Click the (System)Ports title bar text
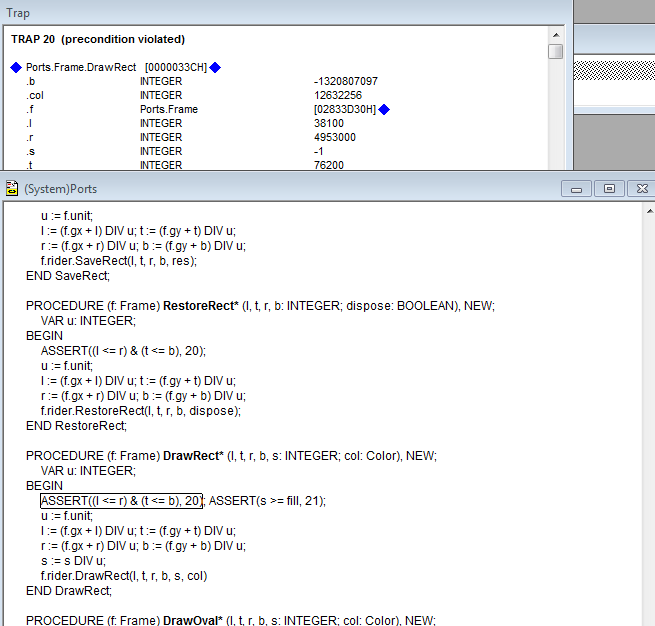 (x=61, y=188)
